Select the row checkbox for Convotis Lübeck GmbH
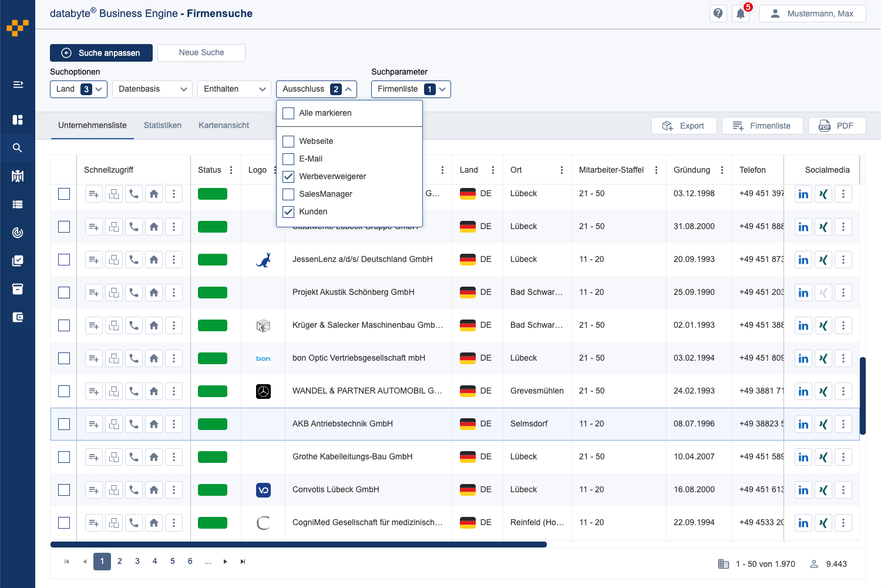881x588 pixels. tap(64, 490)
